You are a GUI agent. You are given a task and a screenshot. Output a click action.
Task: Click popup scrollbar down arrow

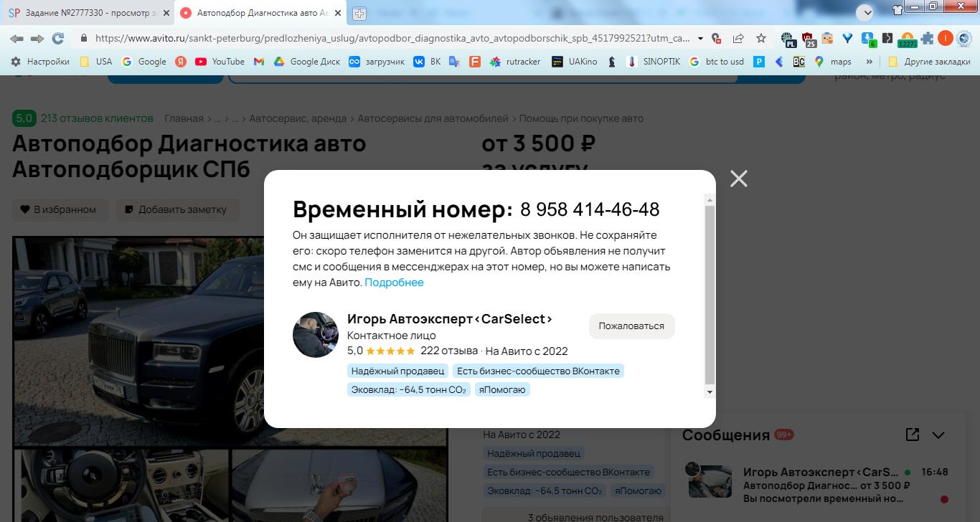coord(710,392)
